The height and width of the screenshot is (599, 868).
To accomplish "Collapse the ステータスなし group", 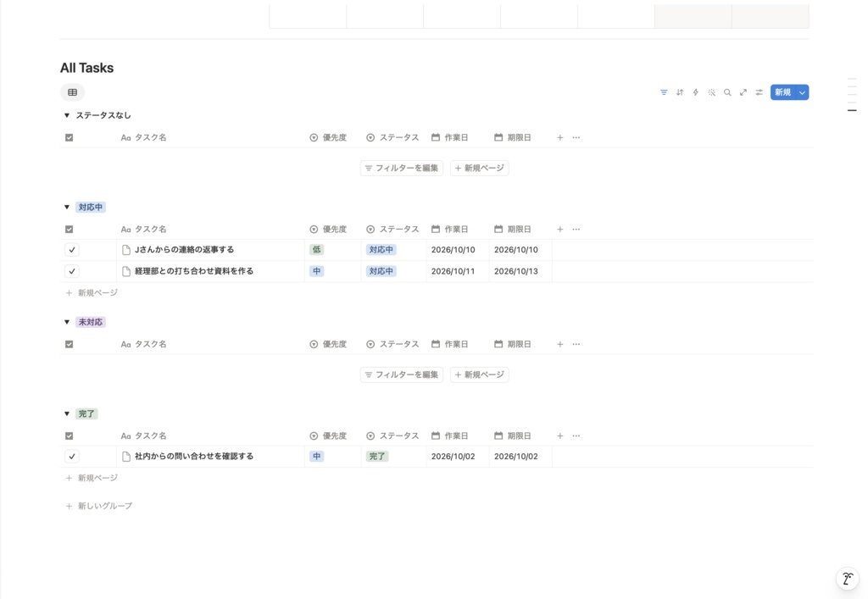I will [x=67, y=115].
